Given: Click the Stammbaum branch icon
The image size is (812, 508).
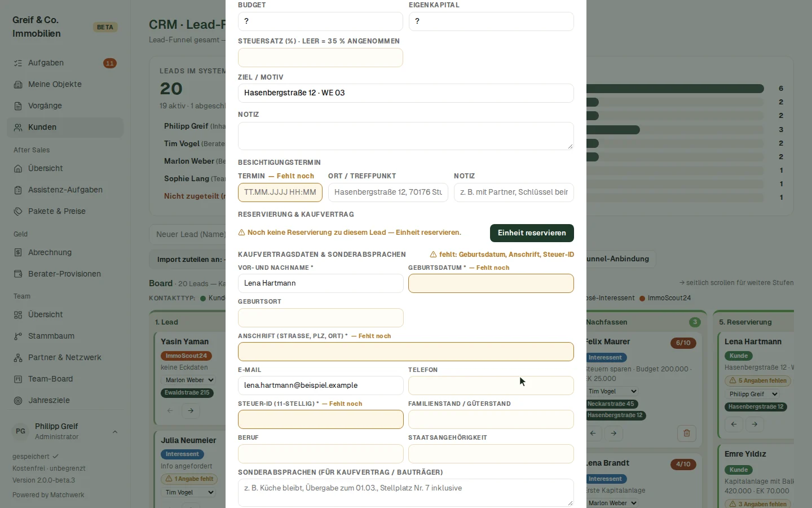Looking at the screenshot, I should [18, 336].
